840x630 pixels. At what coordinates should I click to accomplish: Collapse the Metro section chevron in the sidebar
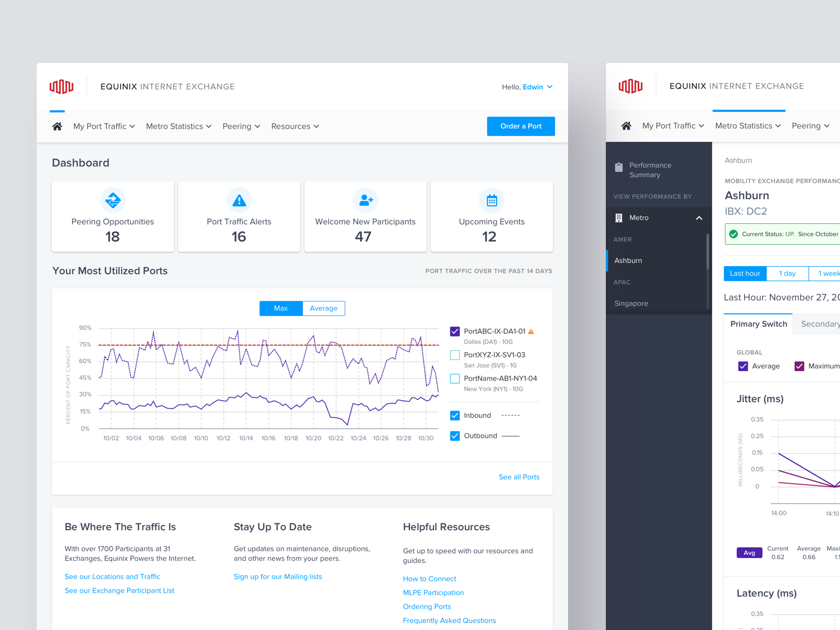[x=699, y=218]
